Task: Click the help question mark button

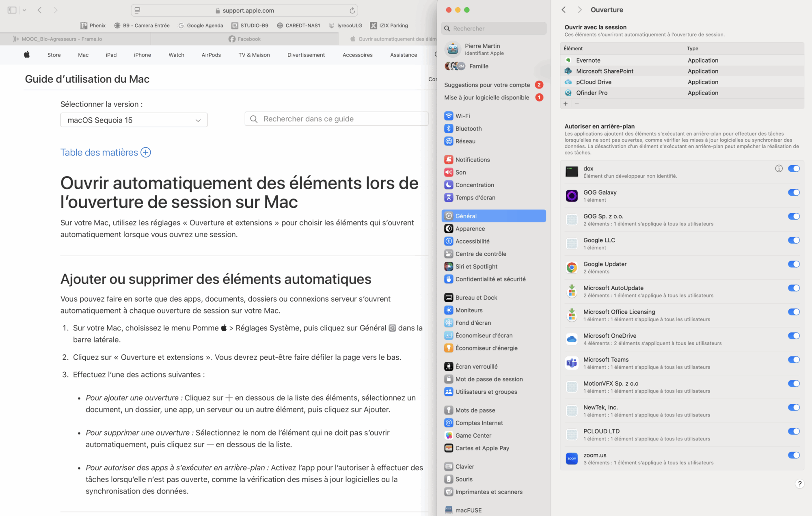Action: pos(799,484)
